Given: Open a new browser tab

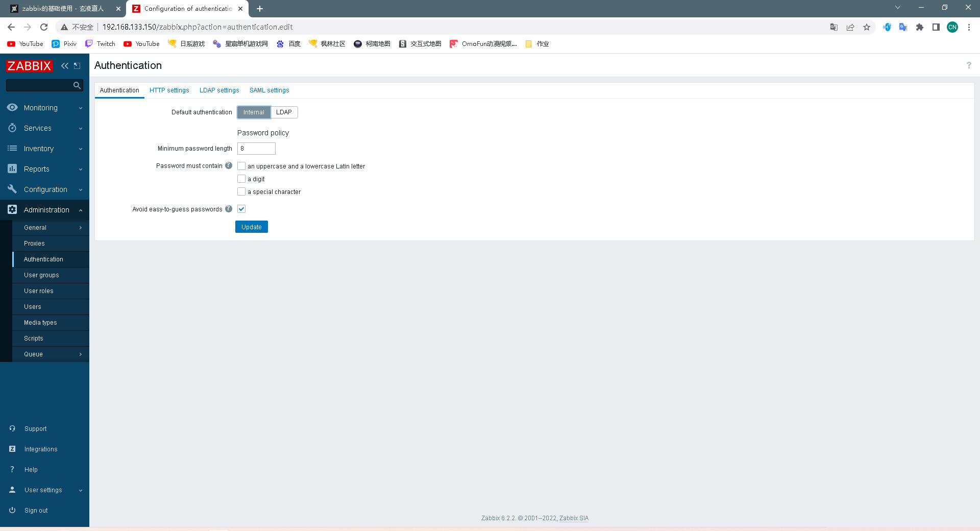Looking at the screenshot, I should click(260, 9).
